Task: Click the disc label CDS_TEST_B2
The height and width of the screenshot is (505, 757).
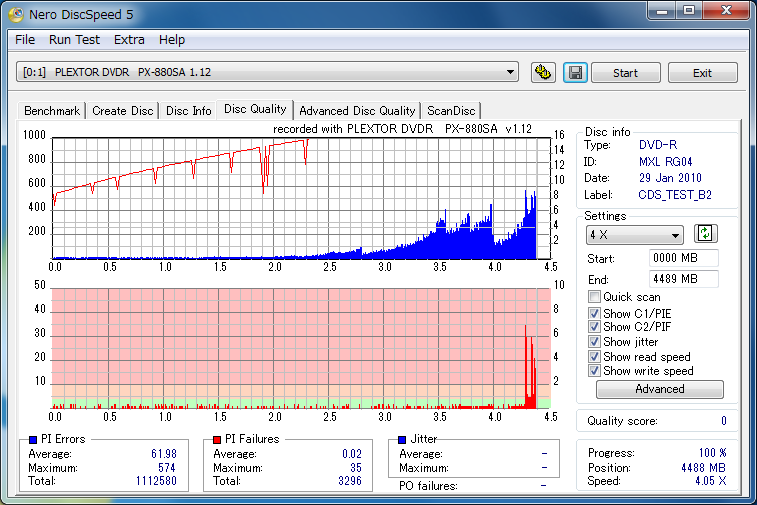Action: [675, 195]
